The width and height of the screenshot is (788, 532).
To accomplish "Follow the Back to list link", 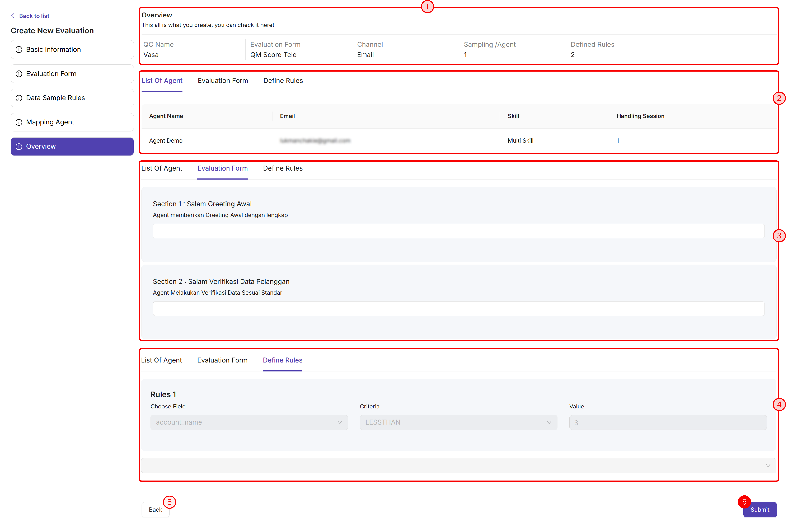I will (34, 16).
